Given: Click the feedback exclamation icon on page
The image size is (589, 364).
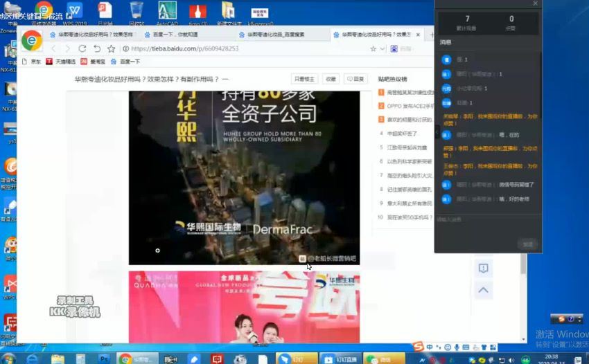Looking at the screenshot, I should coord(484,269).
